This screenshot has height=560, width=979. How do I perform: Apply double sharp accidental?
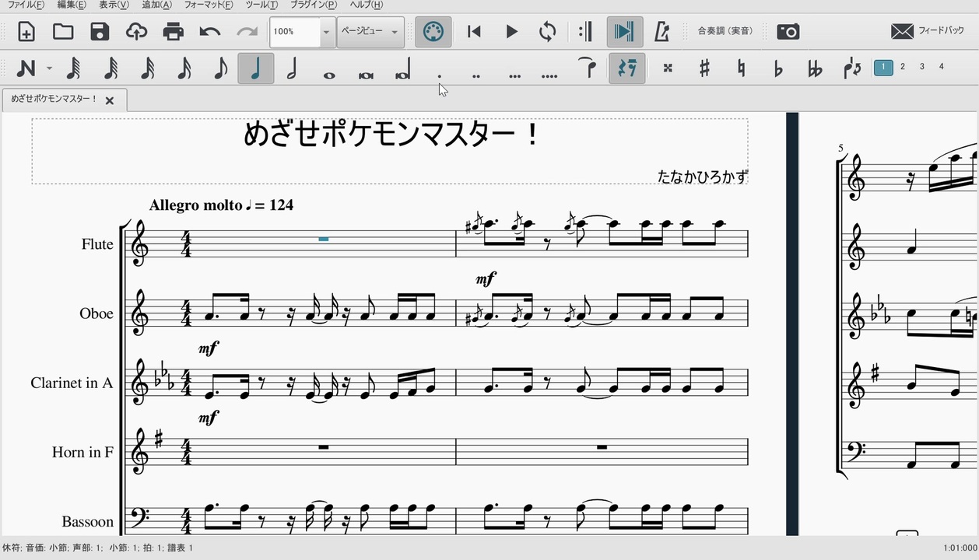click(x=668, y=68)
